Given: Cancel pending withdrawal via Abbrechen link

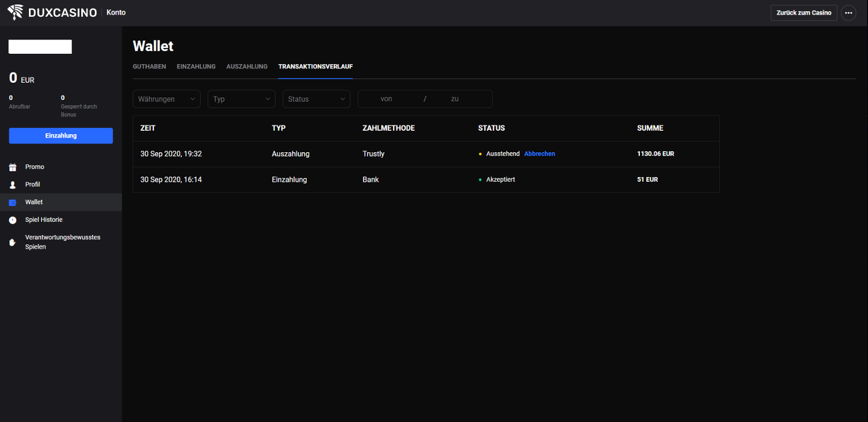Looking at the screenshot, I should pyautogui.click(x=539, y=154).
